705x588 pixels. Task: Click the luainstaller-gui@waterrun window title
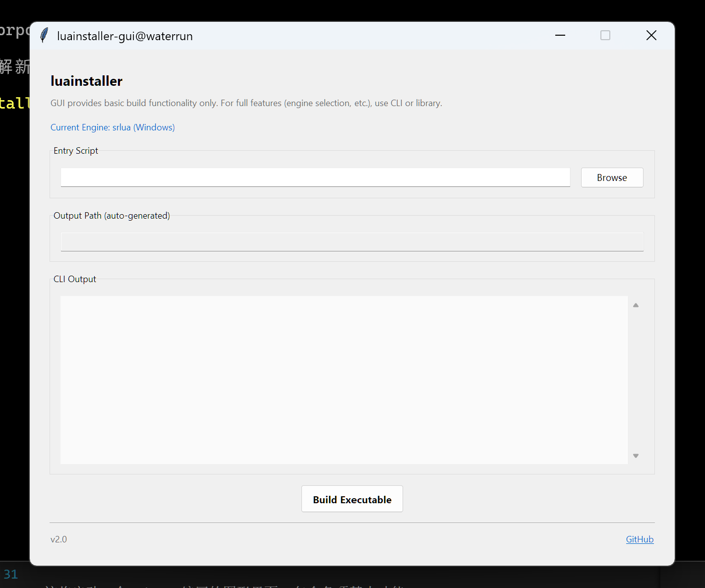(x=125, y=36)
